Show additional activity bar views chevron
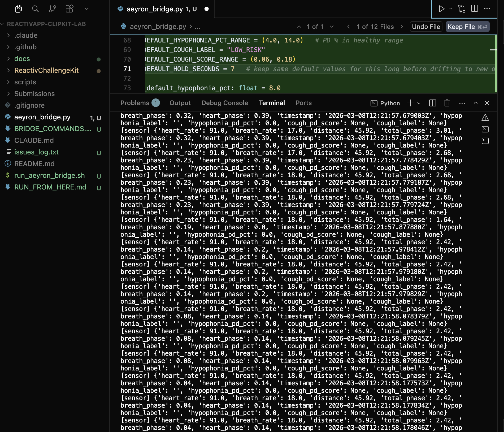Image resolution: width=504 pixels, height=432 pixels. (86, 9)
